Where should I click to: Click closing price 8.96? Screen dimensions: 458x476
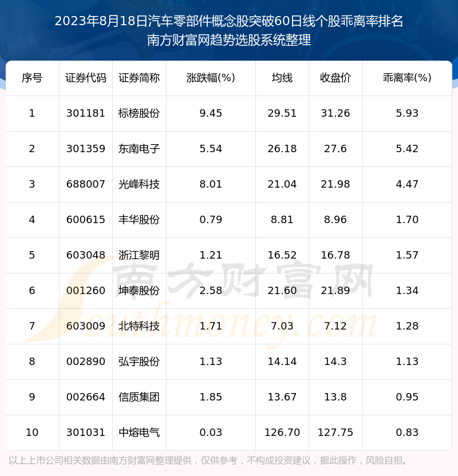click(x=335, y=220)
